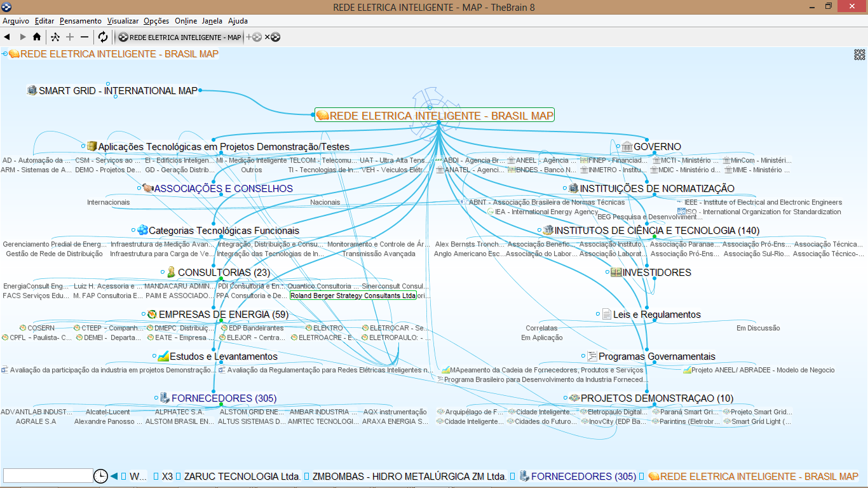Click the central REDE ELETRICA INTELIGENTE - BRASIL MAP thought
The width and height of the screenshot is (868, 488).
point(435,115)
